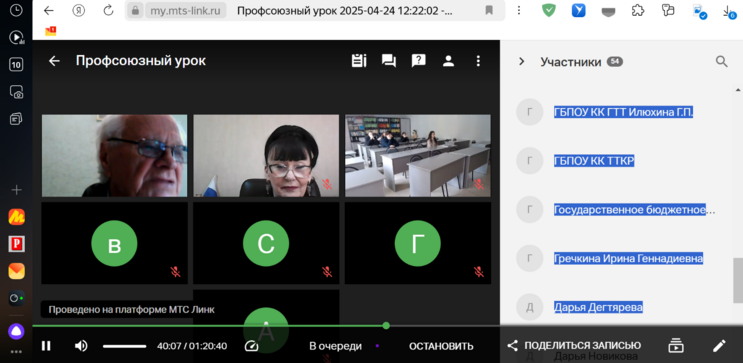Click the participants list scrollbar thumb
743x363 pixels.
[738, 280]
